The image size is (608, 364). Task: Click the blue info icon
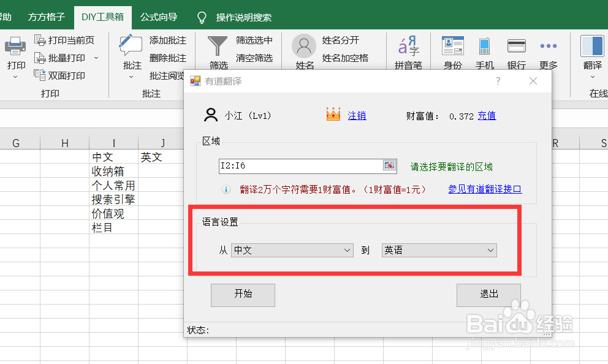click(226, 189)
